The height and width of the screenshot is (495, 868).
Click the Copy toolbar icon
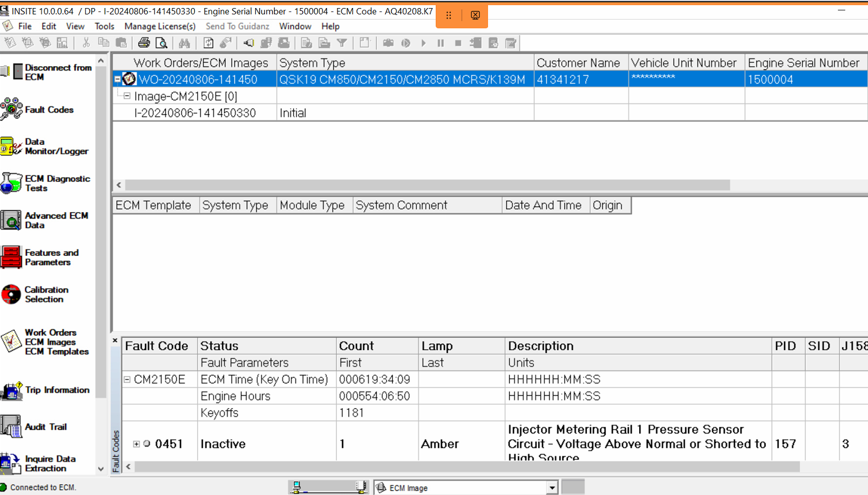(103, 43)
